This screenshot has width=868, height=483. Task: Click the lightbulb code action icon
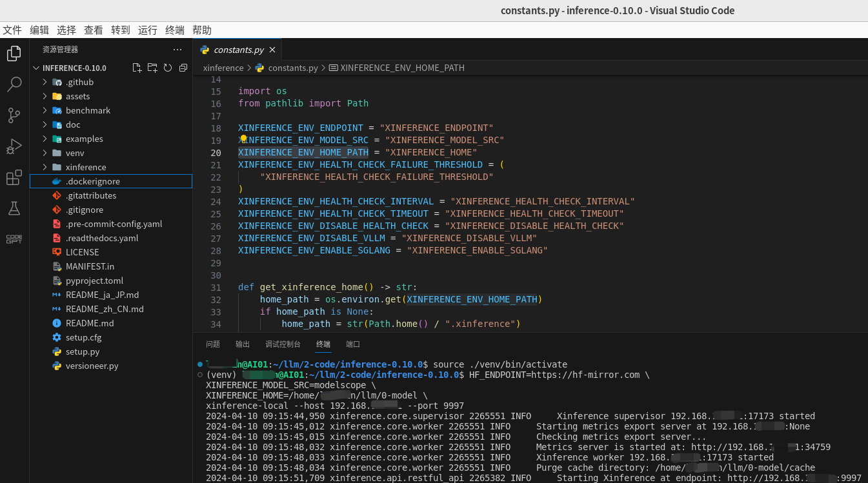(243, 139)
